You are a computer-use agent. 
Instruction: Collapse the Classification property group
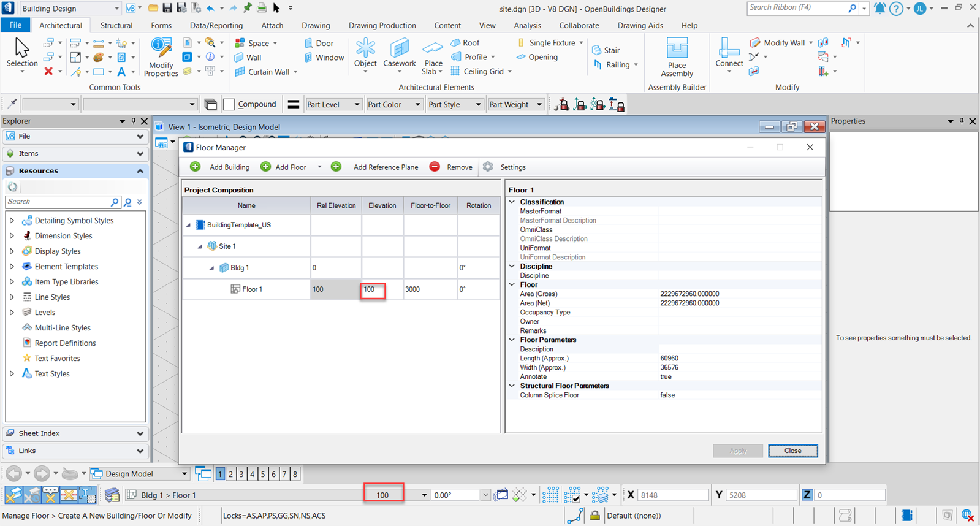512,202
